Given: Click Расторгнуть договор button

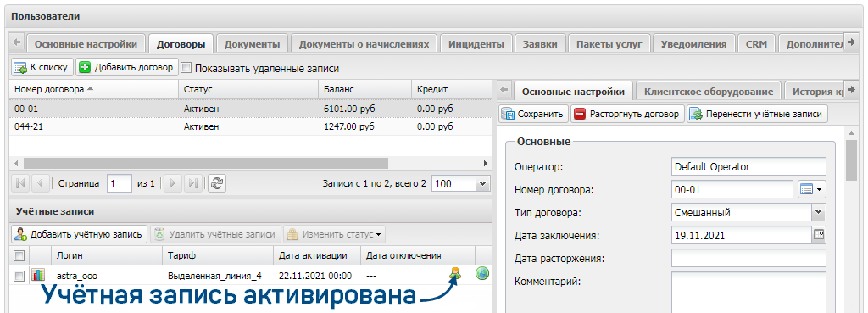Looking at the screenshot, I should [628, 115].
